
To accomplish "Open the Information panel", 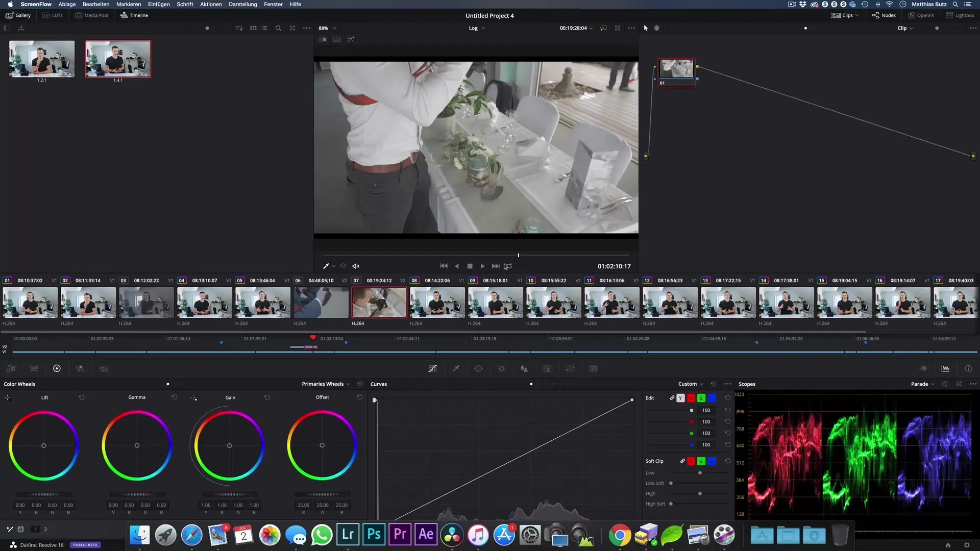I will [968, 368].
